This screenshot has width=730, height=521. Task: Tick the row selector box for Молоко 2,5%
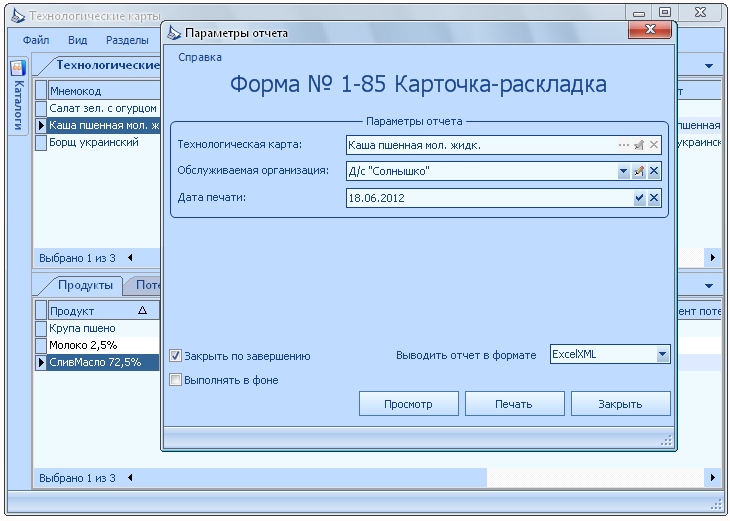41,345
